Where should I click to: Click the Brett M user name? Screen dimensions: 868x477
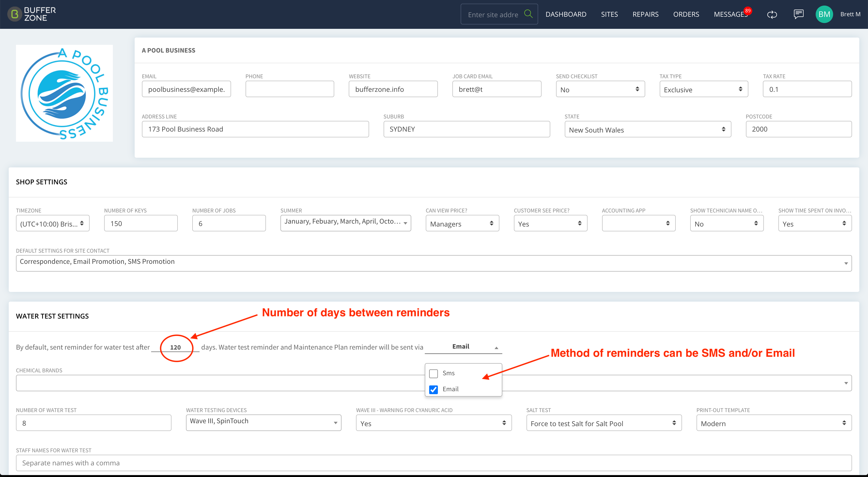point(850,14)
